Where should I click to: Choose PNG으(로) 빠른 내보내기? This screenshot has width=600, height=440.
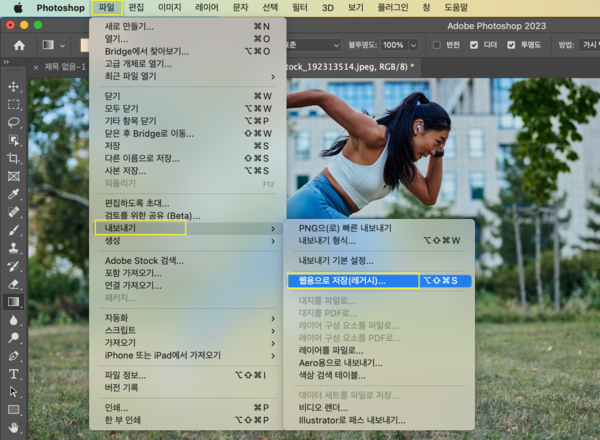(x=379, y=228)
